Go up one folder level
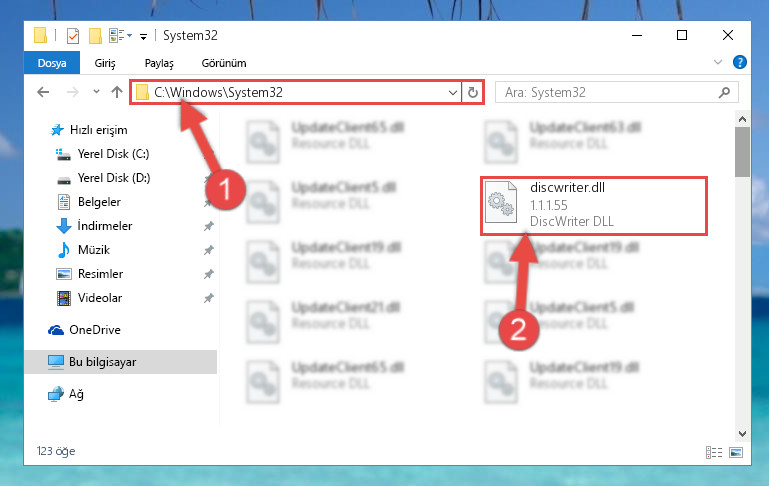This screenshot has height=486, width=769. [x=117, y=92]
